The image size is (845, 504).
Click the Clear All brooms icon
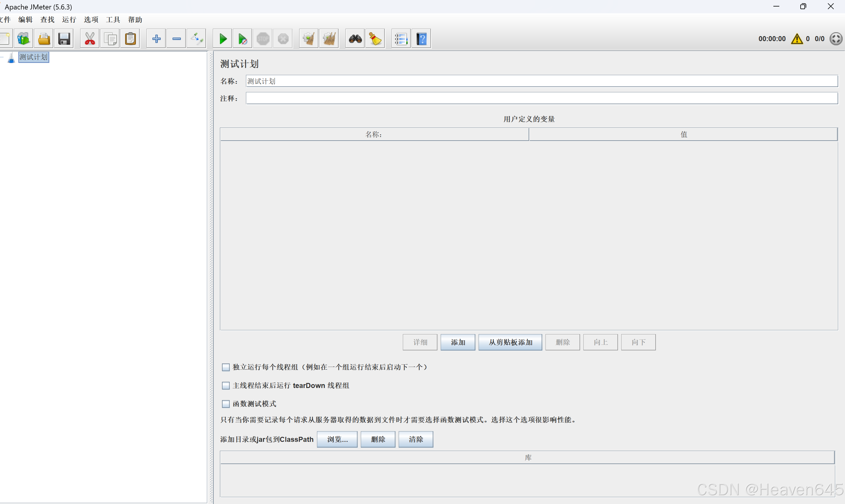[x=329, y=39]
